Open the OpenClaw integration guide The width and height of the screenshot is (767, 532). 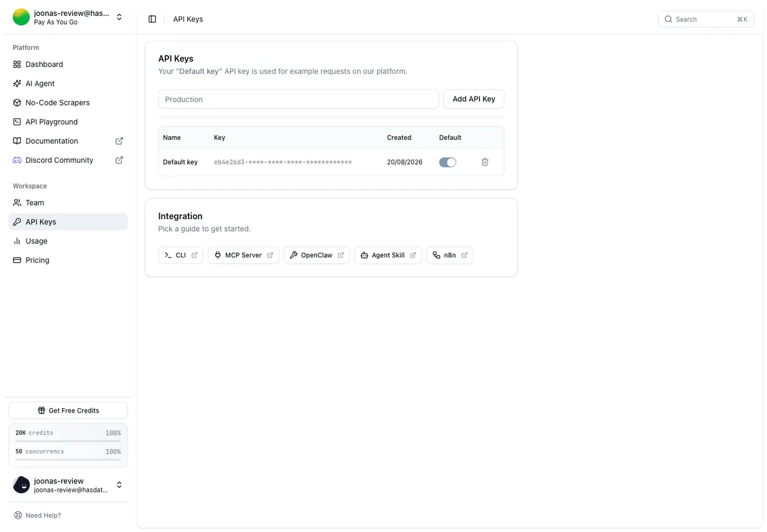(x=316, y=255)
